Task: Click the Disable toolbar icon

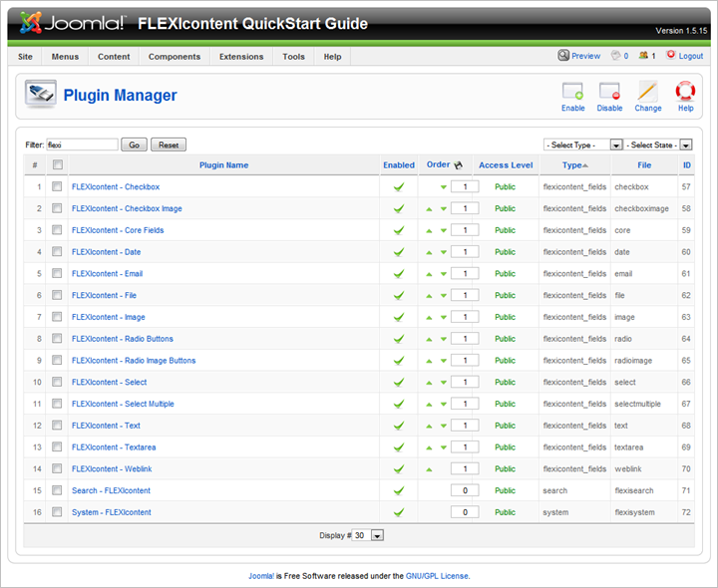Action: click(x=609, y=92)
